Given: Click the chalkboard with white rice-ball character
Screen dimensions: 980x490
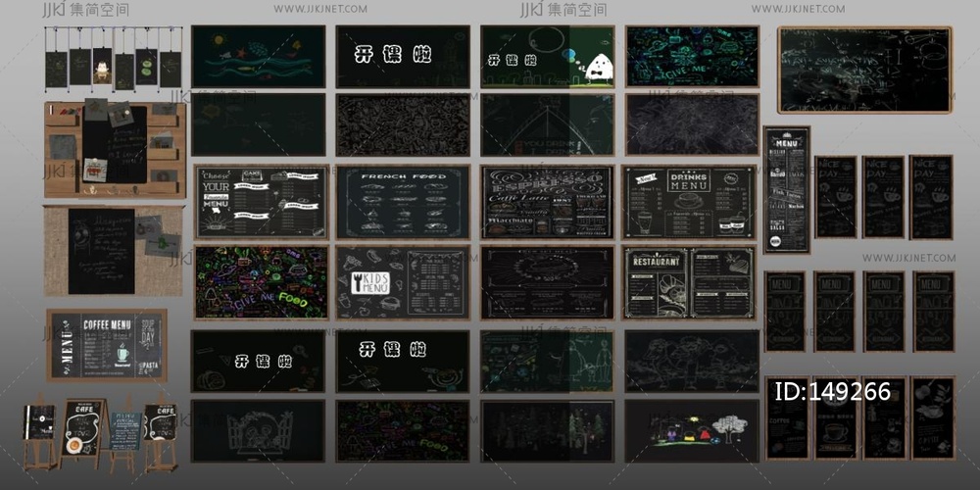Looking at the screenshot, I should click(x=547, y=56).
